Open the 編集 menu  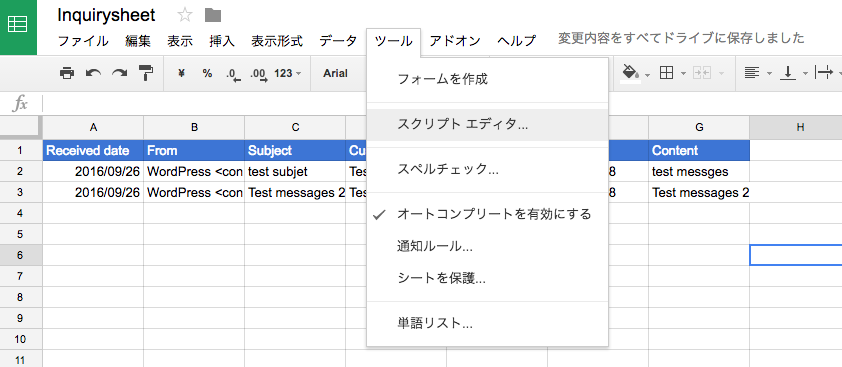138,41
